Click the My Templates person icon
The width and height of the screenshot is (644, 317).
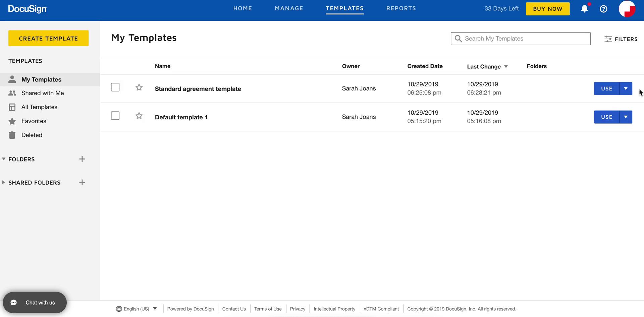(12, 79)
